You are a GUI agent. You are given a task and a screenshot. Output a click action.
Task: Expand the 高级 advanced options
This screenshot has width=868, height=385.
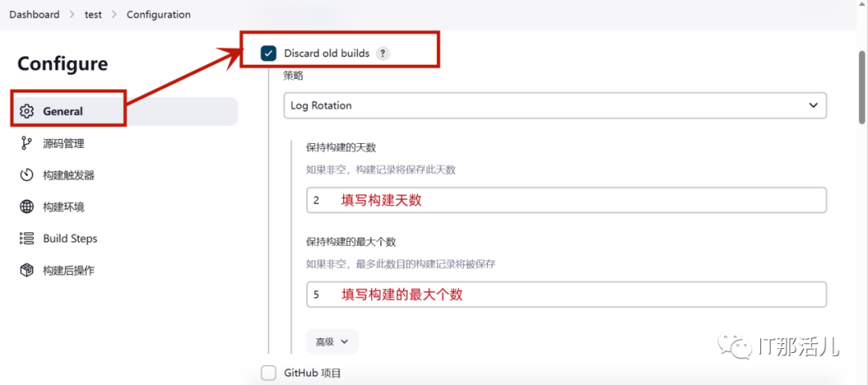(332, 342)
